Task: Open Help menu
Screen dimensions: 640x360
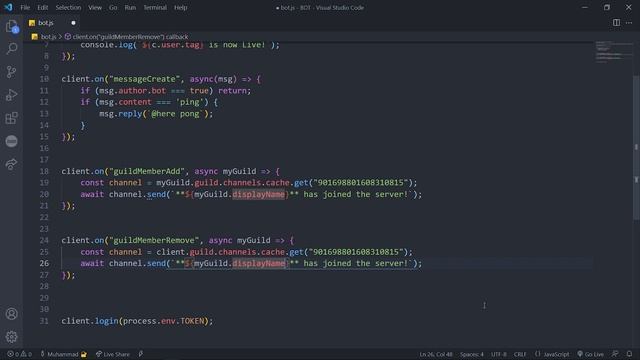Action: point(180,7)
